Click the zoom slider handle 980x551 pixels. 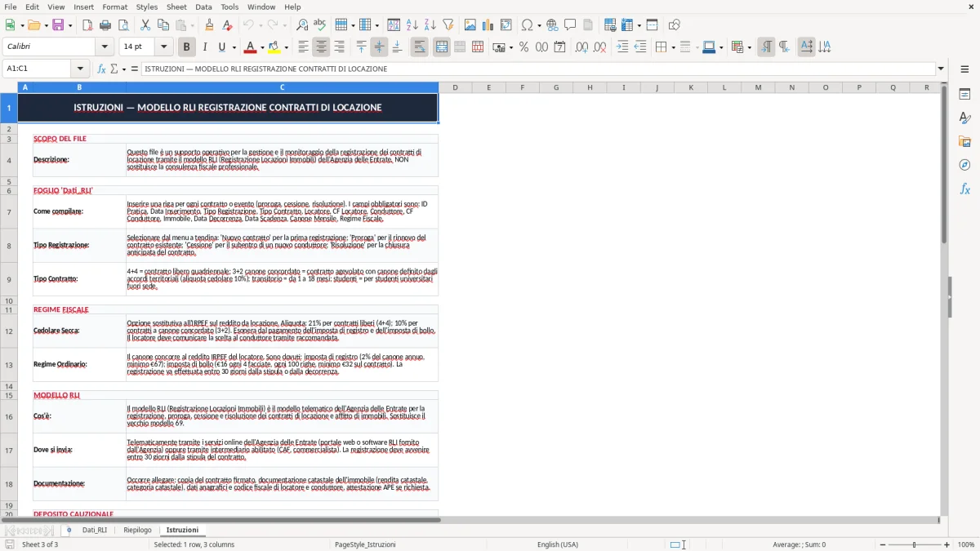[914, 544]
